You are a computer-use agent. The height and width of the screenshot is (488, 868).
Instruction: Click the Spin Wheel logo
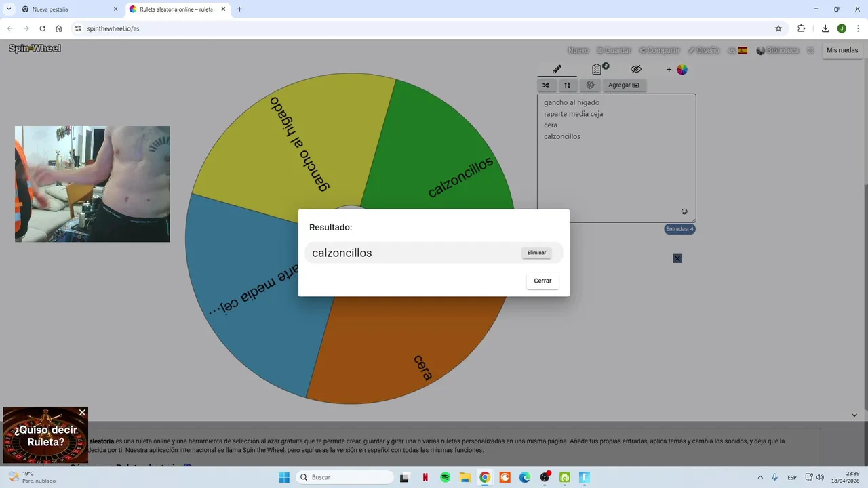pyautogui.click(x=35, y=48)
